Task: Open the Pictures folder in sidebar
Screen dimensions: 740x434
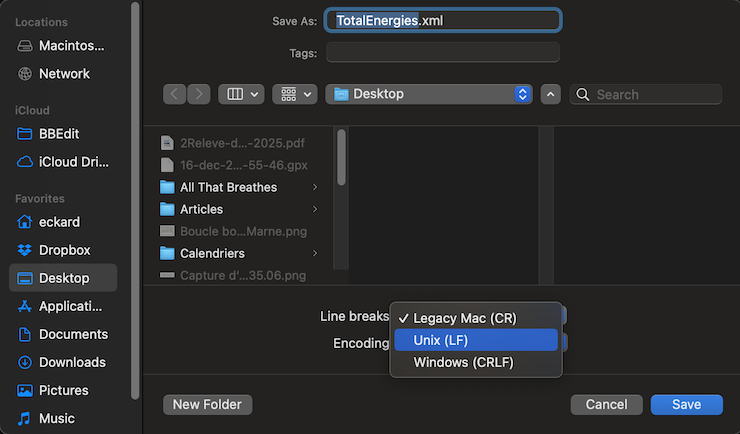Action: click(x=26, y=390)
